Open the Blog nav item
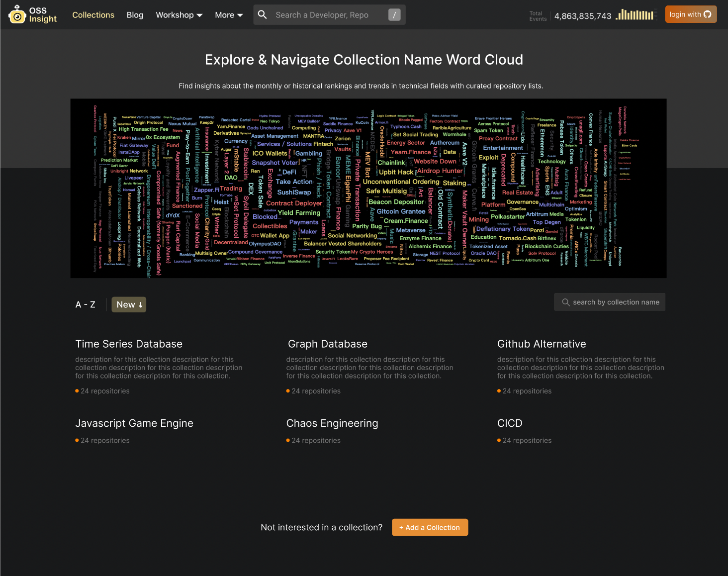Viewport: 728px width, 576px height. pyautogui.click(x=135, y=15)
